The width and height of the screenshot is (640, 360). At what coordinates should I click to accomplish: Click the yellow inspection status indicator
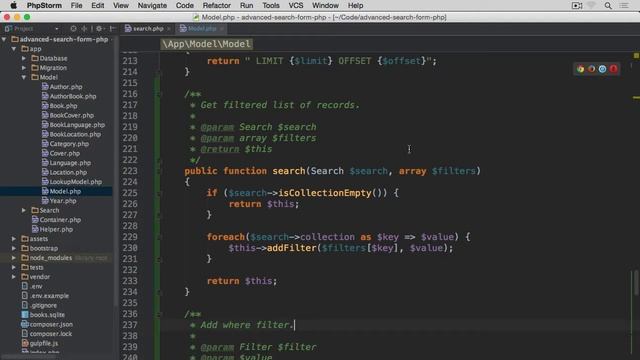[636, 56]
